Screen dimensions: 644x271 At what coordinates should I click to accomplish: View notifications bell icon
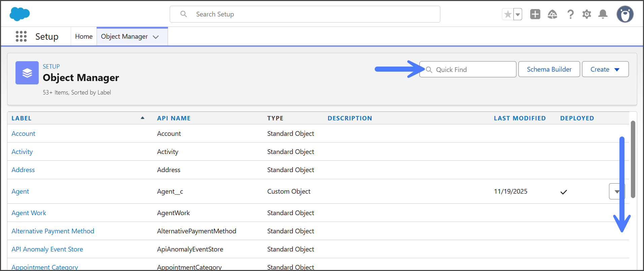pyautogui.click(x=603, y=14)
